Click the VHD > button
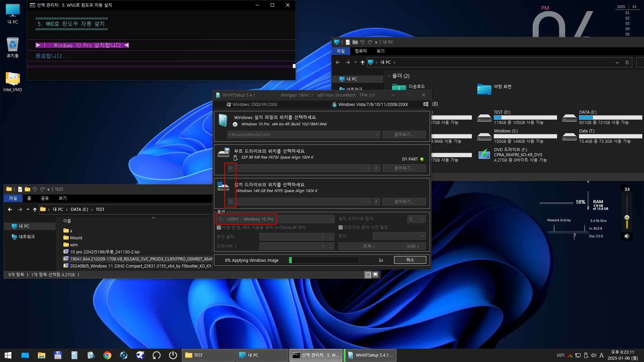This screenshot has width=644, height=362. [413, 246]
